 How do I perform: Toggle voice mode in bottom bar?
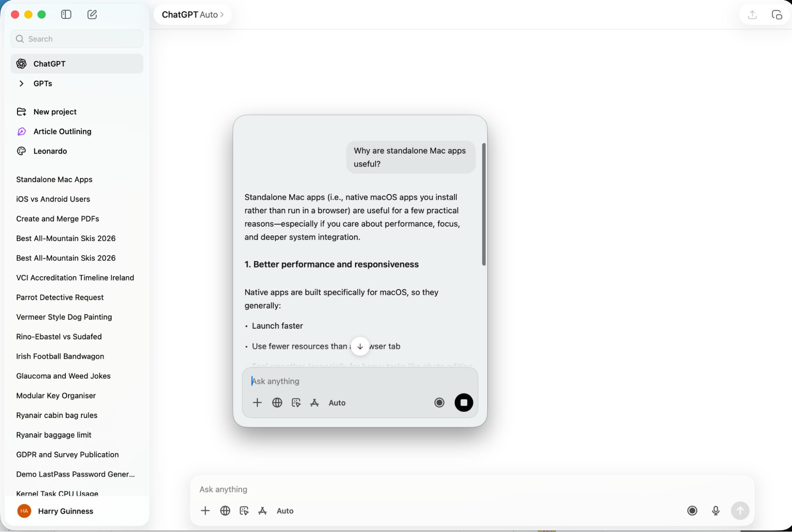(692, 511)
